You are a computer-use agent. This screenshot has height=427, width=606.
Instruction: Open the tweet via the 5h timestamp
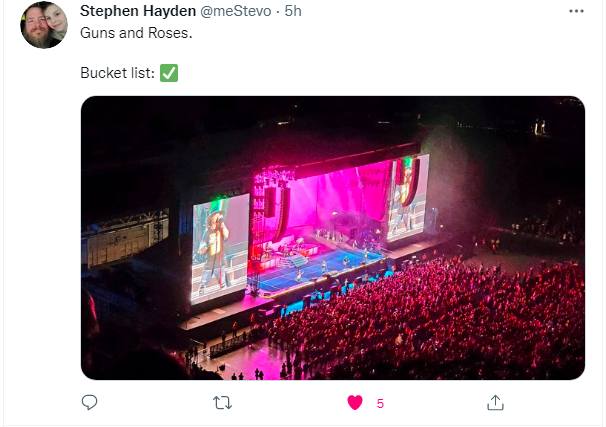293,11
